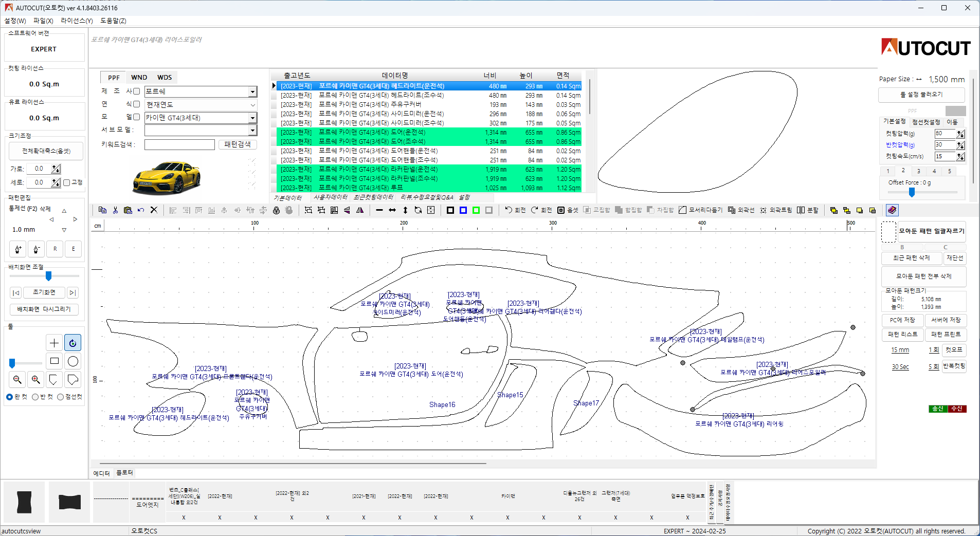980x536 pixels.
Task: Click the rotate counter-clockwise 회전 icon
Action: pyautogui.click(x=515, y=210)
